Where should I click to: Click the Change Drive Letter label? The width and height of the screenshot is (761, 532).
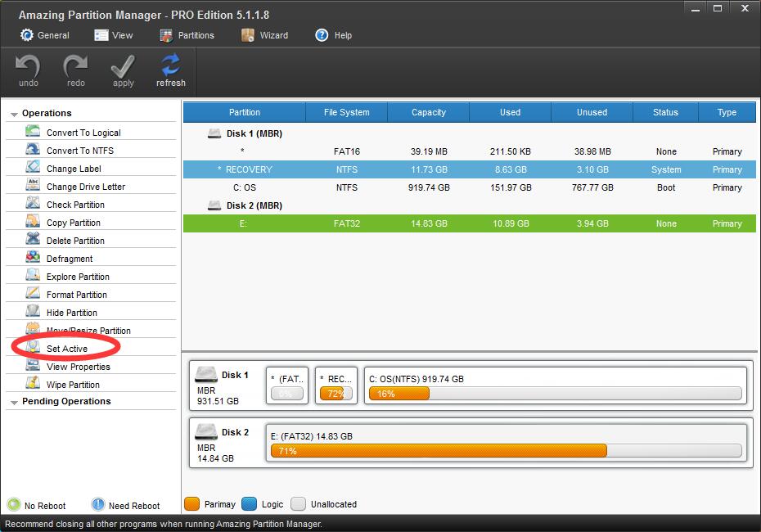coord(86,187)
